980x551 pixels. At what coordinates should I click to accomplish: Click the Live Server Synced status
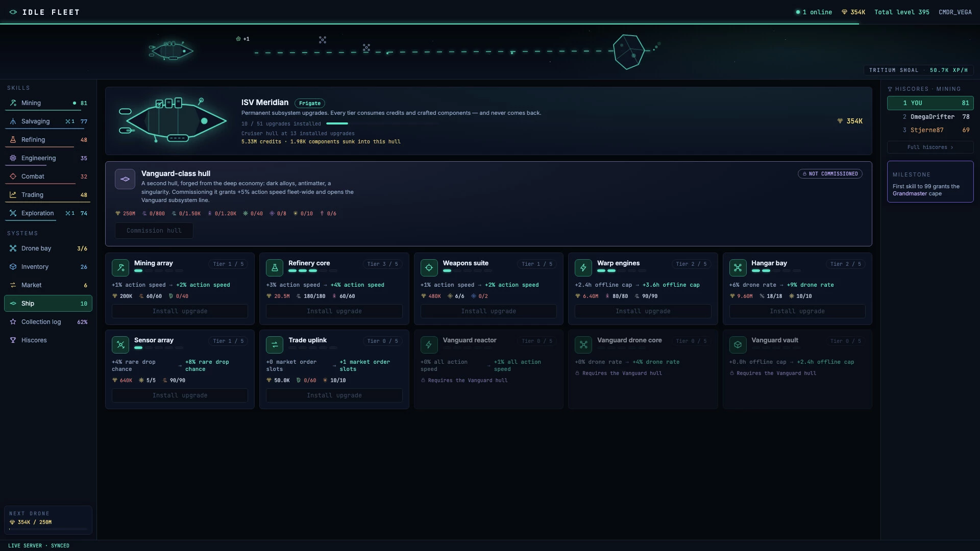click(39, 546)
